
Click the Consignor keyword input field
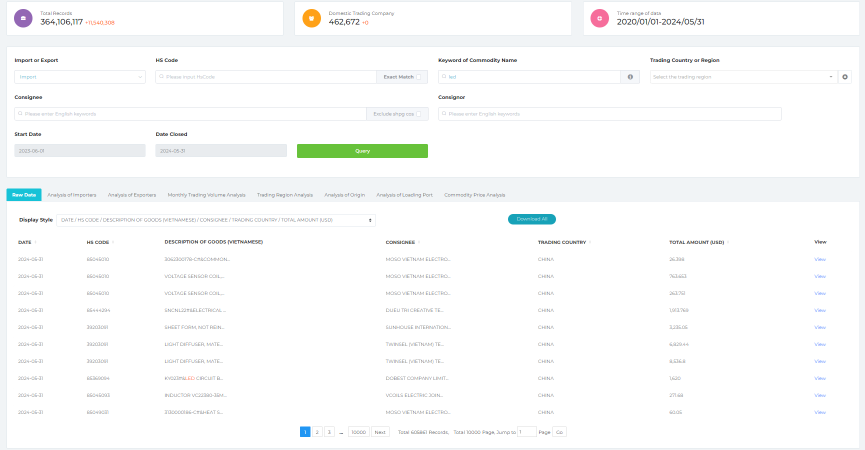pyautogui.click(x=610, y=114)
